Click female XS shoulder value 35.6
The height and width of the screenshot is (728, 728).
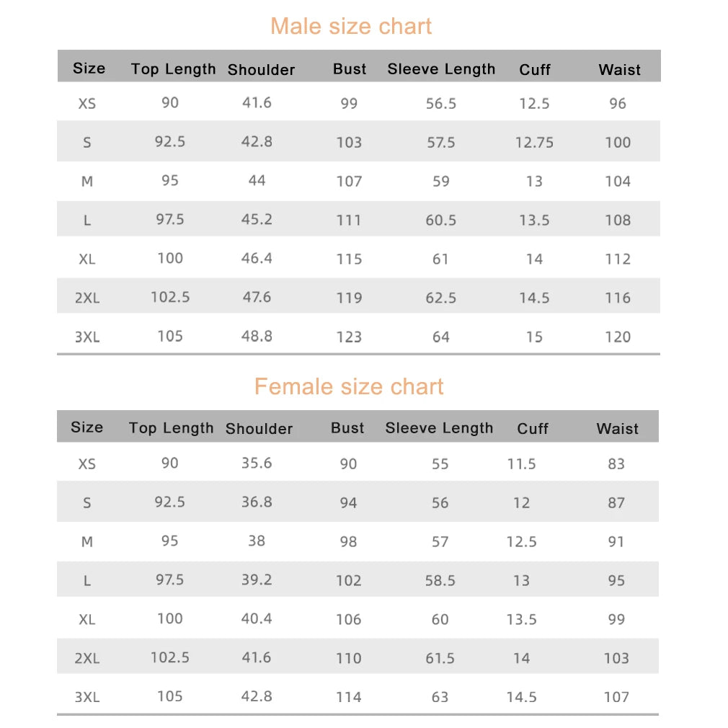(257, 463)
